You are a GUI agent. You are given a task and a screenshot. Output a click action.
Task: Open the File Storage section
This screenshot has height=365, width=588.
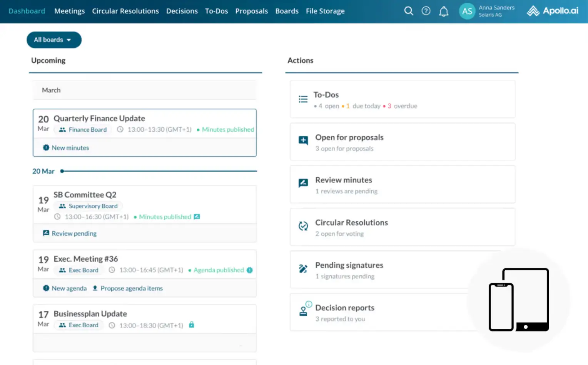click(325, 11)
